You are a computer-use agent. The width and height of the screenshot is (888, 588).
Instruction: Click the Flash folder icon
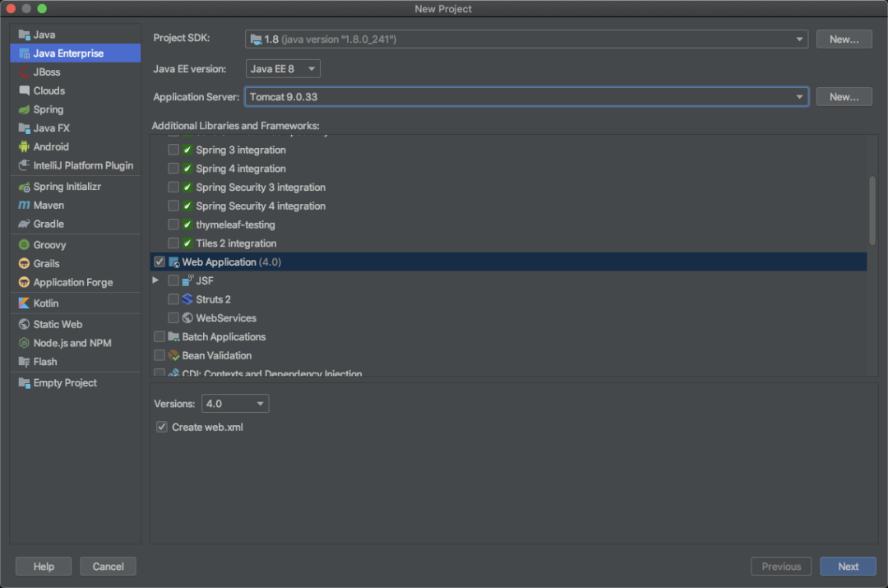coord(24,361)
